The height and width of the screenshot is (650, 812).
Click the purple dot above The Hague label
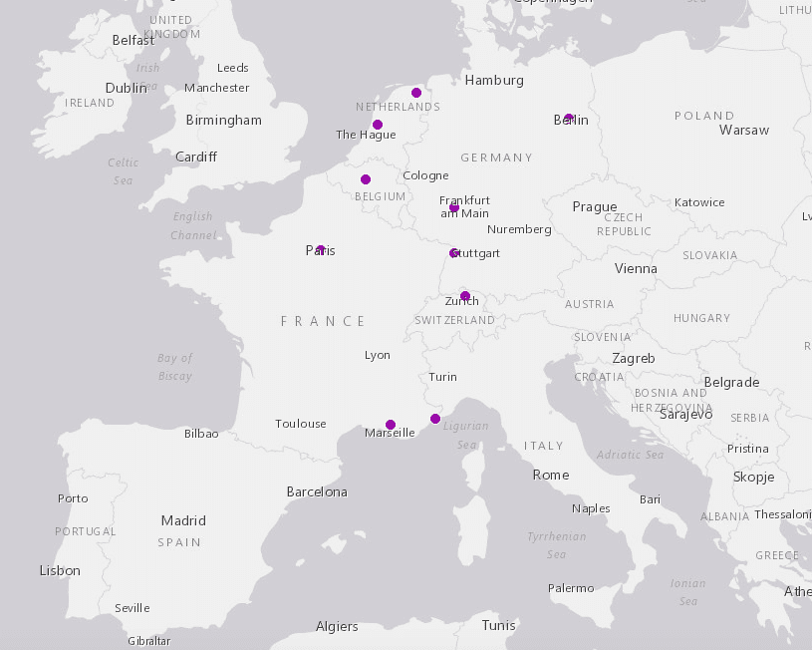coord(378,125)
